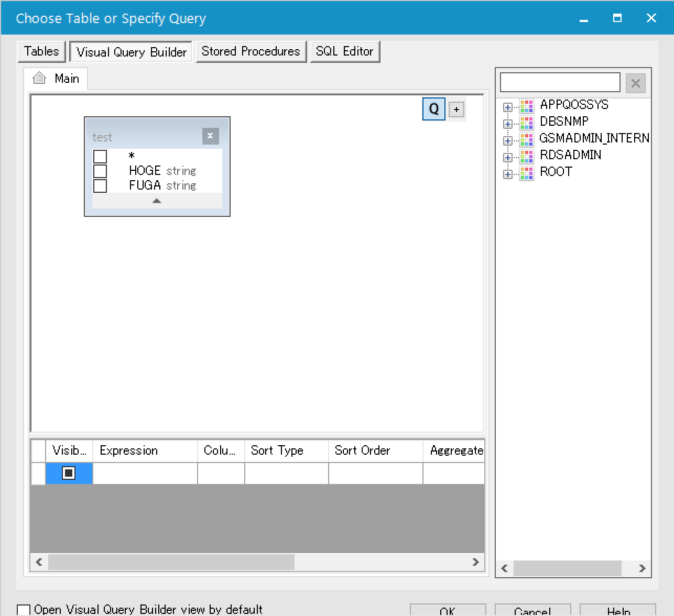Expand the GSMADMIN_INTERNAL tree node
Image resolution: width=674 pixels, height=616 pixels.
[x=507, y=141]
